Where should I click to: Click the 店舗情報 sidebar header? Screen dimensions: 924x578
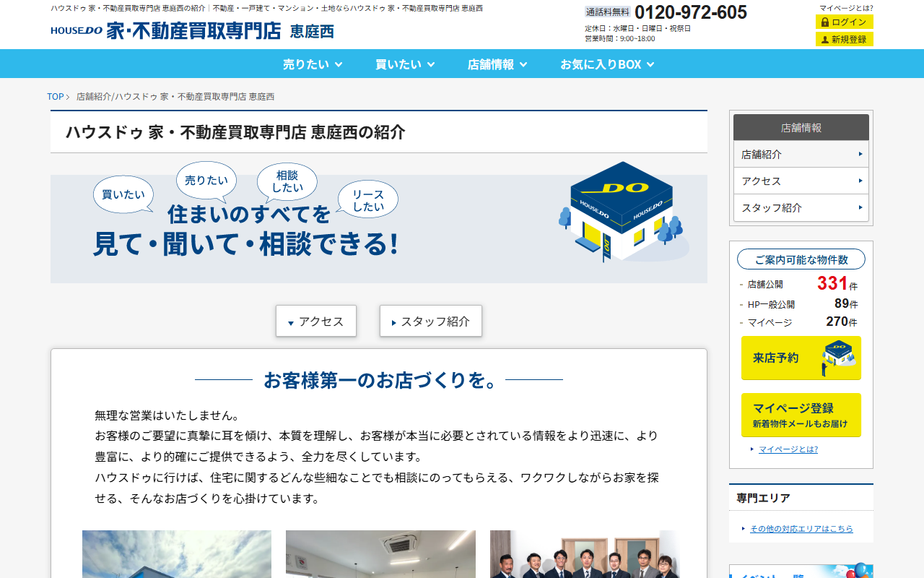(801, 127)
